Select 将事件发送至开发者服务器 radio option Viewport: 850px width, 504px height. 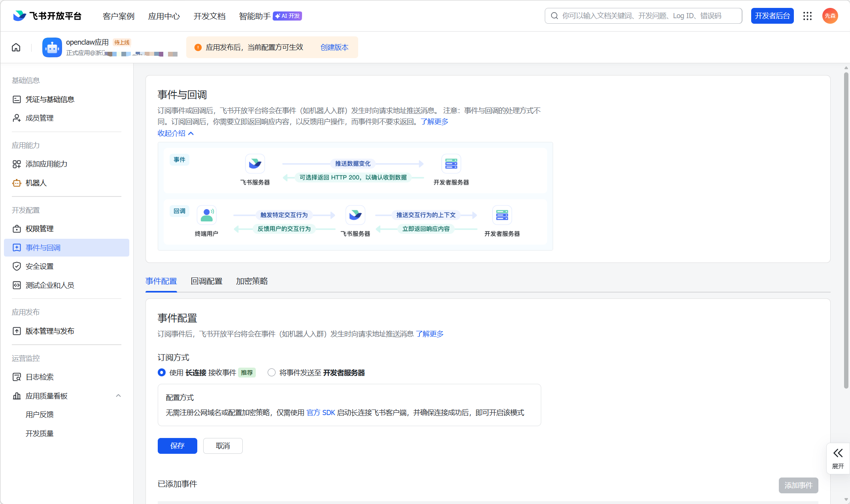coord(272,372)
